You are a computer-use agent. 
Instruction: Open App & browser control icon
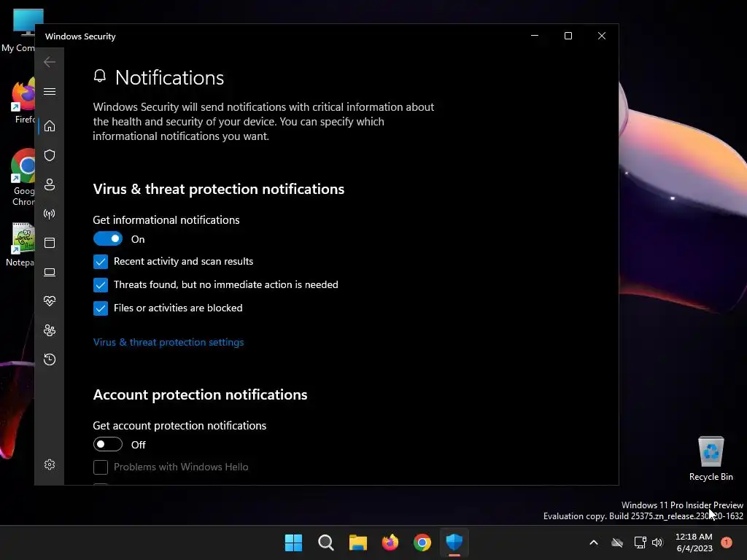click(x=50, y=243)
